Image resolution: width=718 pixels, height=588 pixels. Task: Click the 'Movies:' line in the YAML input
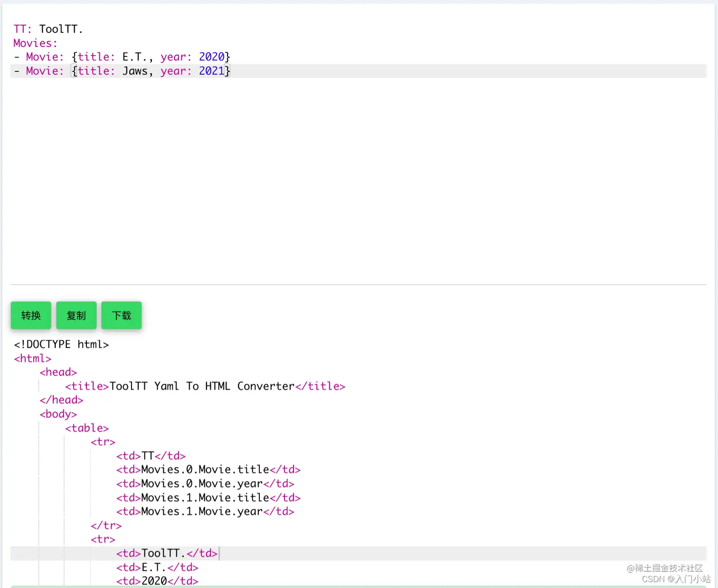point(36,43)
